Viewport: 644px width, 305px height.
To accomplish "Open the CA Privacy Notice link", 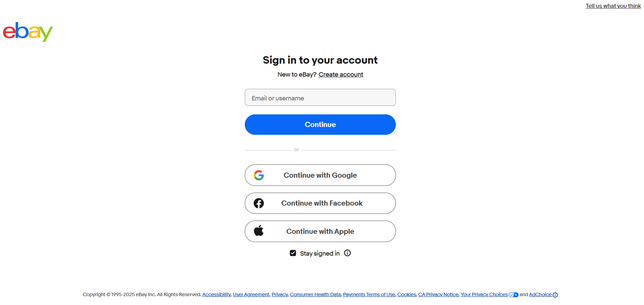I will pyautogui.click(x=438, y=294).
